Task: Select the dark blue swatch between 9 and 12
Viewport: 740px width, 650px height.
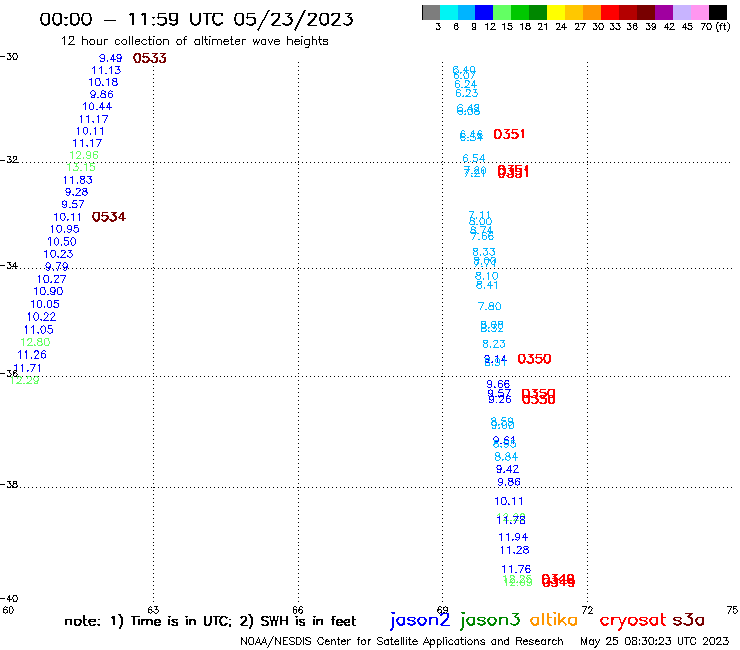Action: click(x=484, y=12)
